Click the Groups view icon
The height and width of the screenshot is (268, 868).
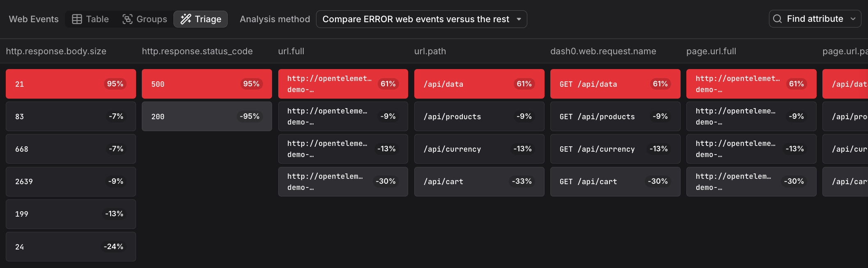pyautogui.click(x=127, y=19)
